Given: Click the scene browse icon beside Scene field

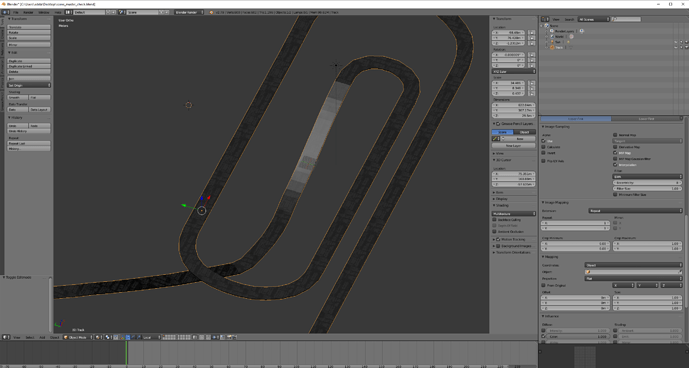Looking at the screenshot, I should (x=121, y=12).
